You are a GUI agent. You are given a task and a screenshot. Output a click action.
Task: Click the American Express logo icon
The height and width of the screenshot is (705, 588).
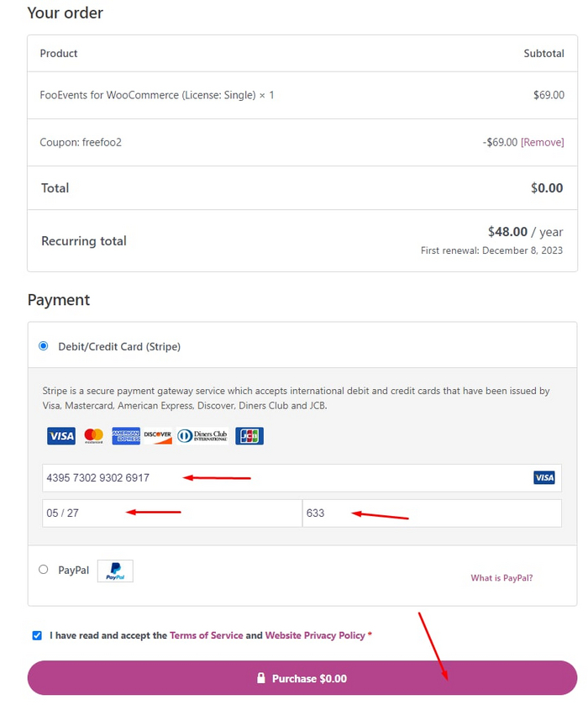[x=126, y=436]
